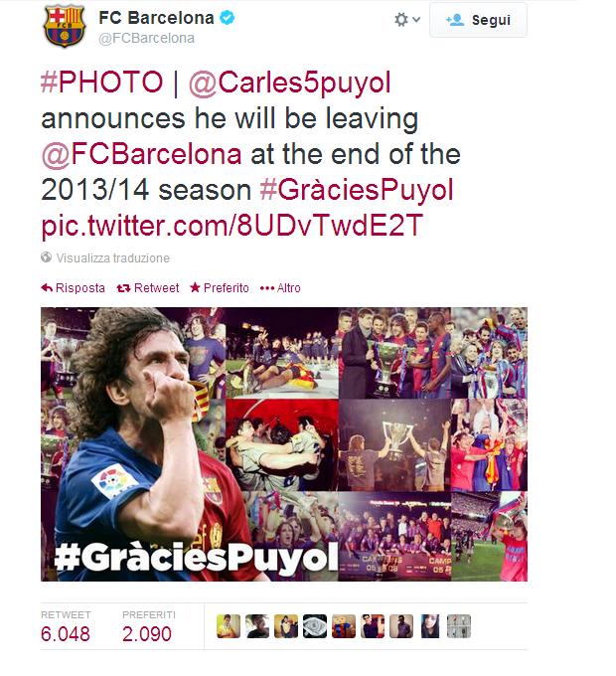Click the blue verified badge icon
Image resolution: width=616 pixels, height=676 pixels.
[x=227, y=18]
